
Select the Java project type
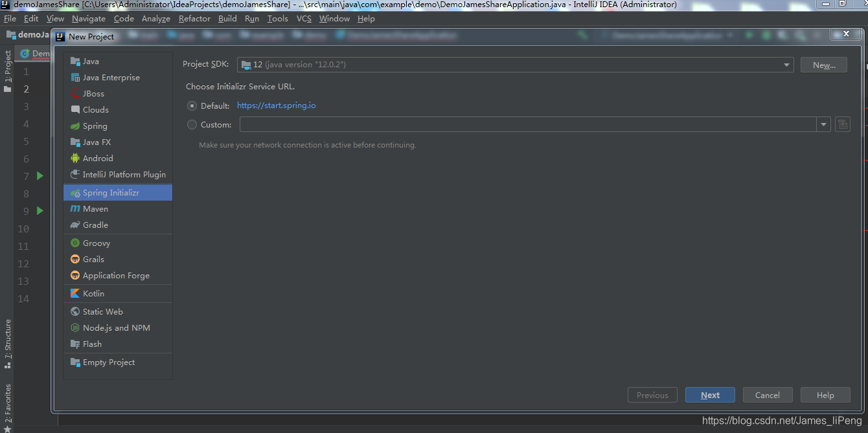(x=118, y=61)
